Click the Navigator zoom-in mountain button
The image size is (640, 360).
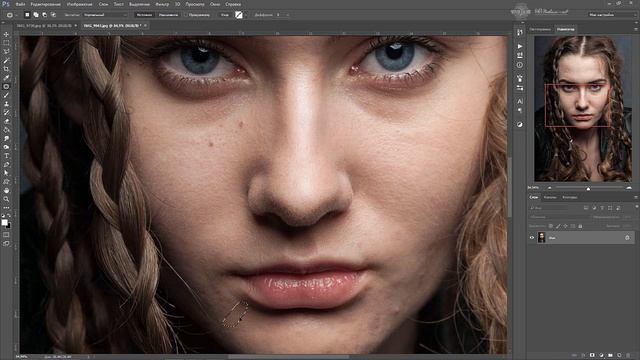pos(629,188)
